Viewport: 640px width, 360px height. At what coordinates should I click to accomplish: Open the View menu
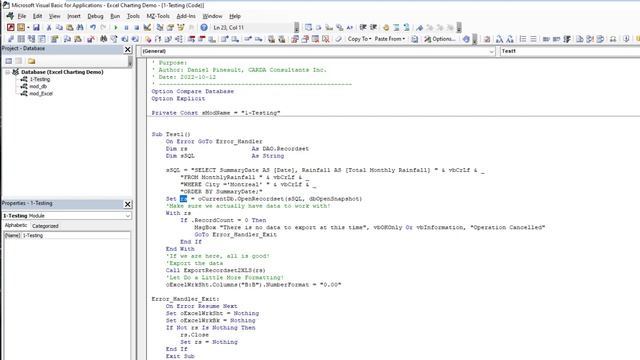[54, 16]
